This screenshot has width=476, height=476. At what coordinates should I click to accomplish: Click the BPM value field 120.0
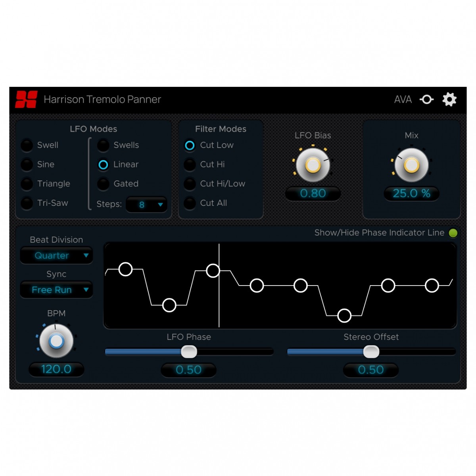[56, 369]
